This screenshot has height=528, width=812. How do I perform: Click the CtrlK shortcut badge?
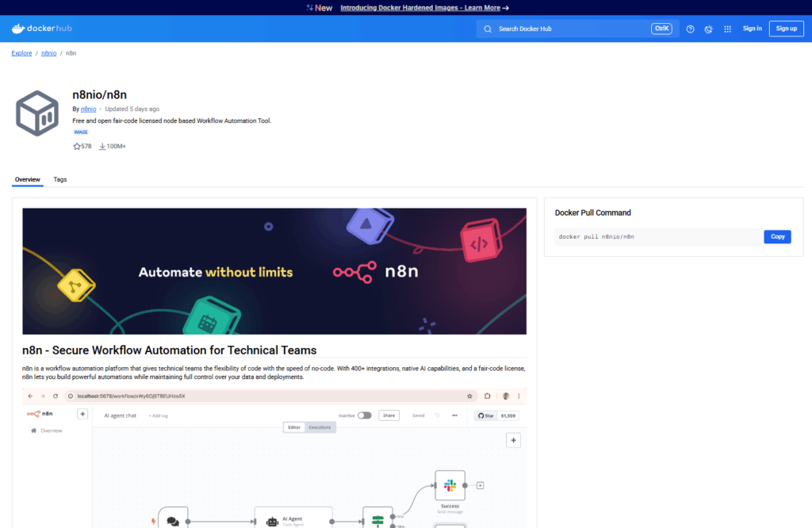[x=661, y=29]
